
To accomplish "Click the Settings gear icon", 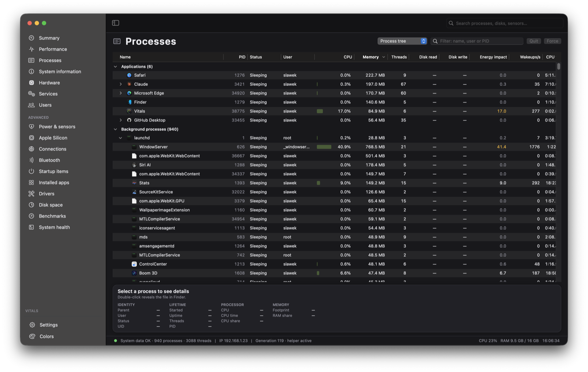I will point(32,325).
